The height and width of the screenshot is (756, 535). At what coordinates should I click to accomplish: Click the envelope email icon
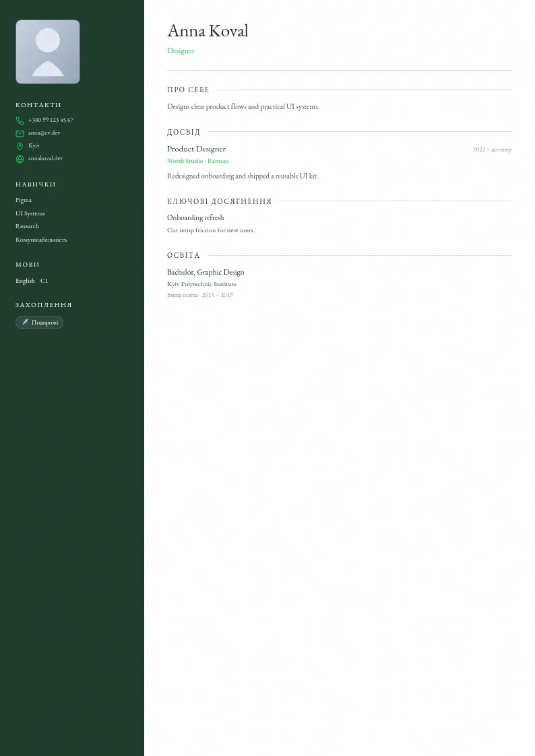click(20, 133)
